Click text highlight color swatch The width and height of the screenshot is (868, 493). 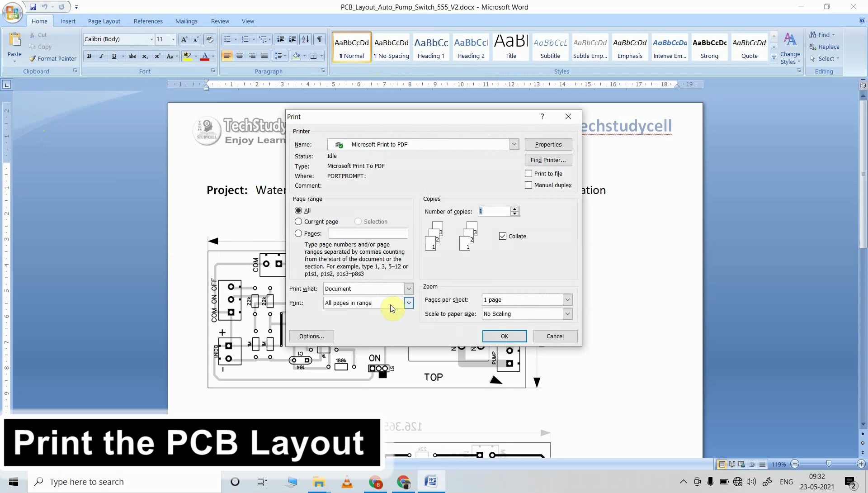[x=187, y=56]
